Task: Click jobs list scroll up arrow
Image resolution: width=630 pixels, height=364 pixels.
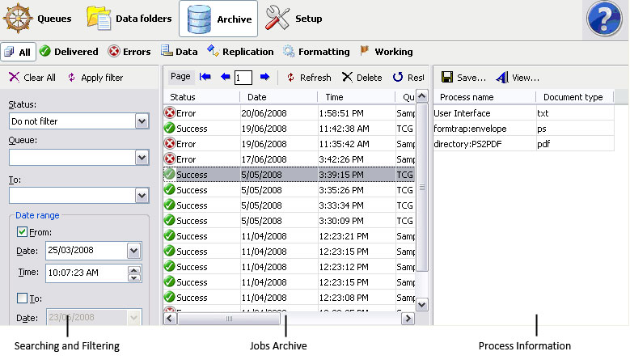Action: [421, 96]
